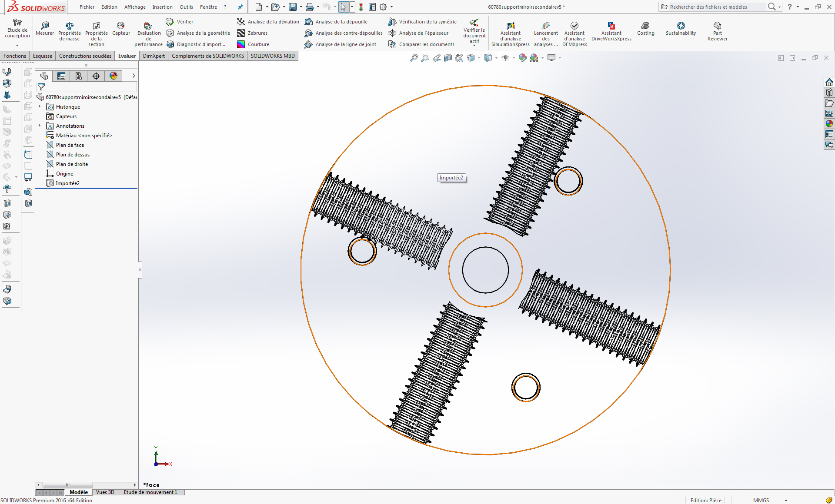Run Vérification de la symétrie
835x504 pixels.
tap(422, 22)
